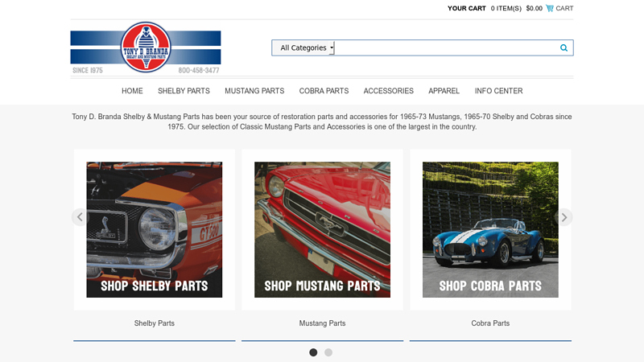The width and height of the screenshot is (644, 362).
Task: Click the $0.00 cart total
Action: [534, 8]
